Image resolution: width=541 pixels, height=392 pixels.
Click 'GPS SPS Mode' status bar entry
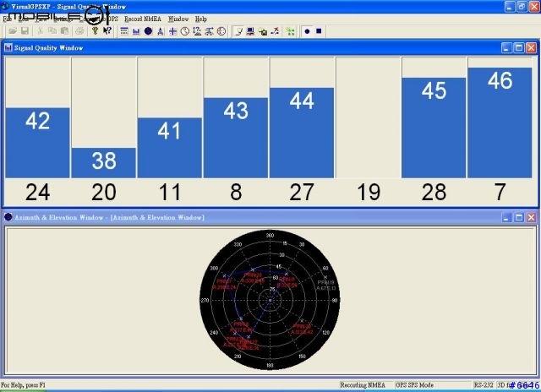click(x=415, y=385)
